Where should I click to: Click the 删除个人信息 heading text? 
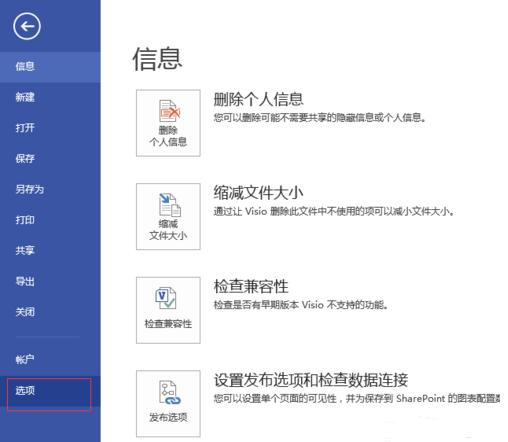tap(258, 99)
